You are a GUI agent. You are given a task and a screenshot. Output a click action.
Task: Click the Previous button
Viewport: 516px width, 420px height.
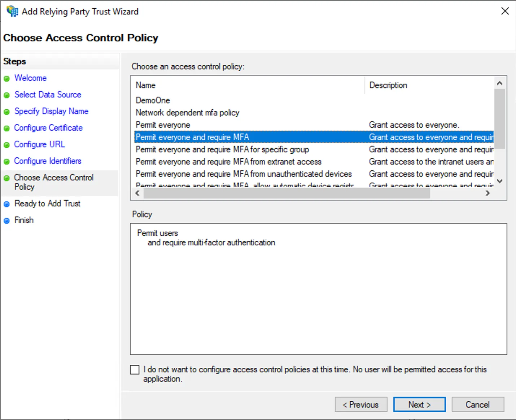tap(361, 404)
